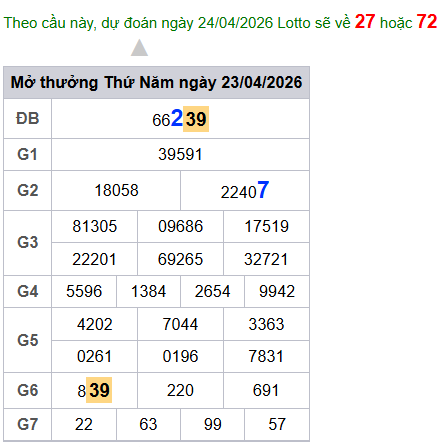Click G6 number 691

pyautogui.click(x=266, y=390)
